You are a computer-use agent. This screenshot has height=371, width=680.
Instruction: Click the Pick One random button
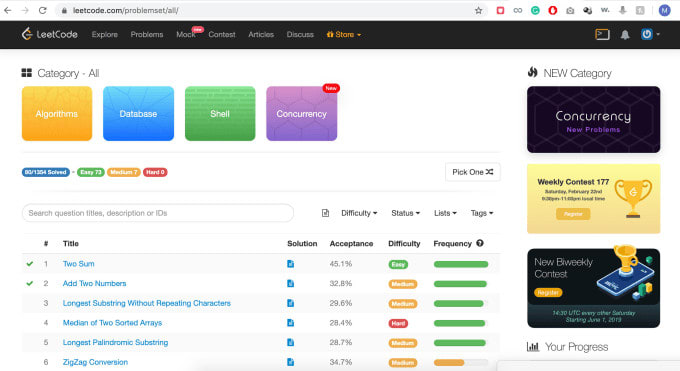[x=473, y=172]
